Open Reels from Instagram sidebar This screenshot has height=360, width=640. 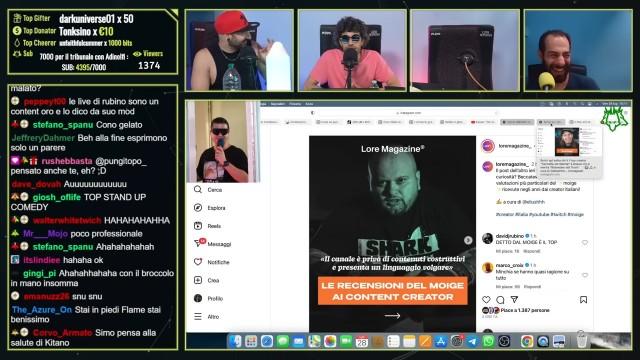[207, 226]
